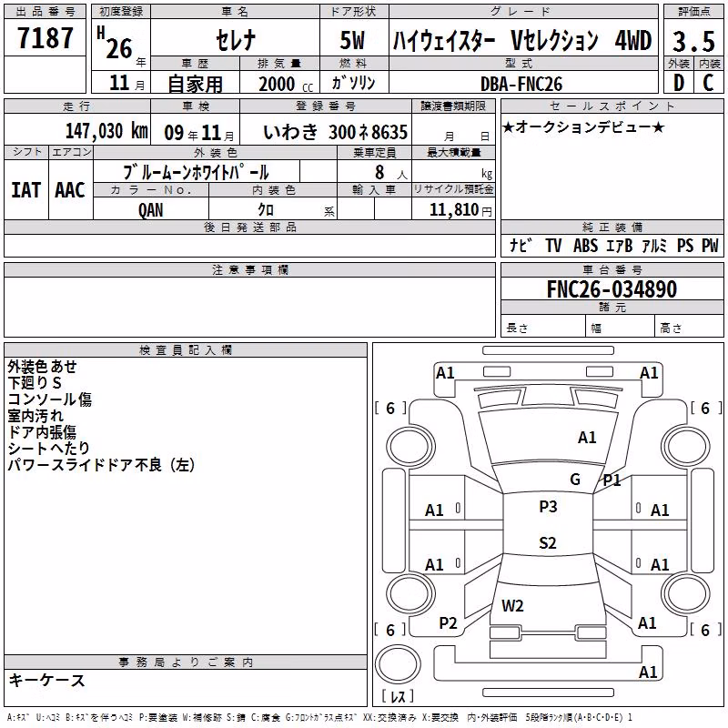Click interior color クロ
This screenshot has height=728, width=728.
[x=266, y=210]
